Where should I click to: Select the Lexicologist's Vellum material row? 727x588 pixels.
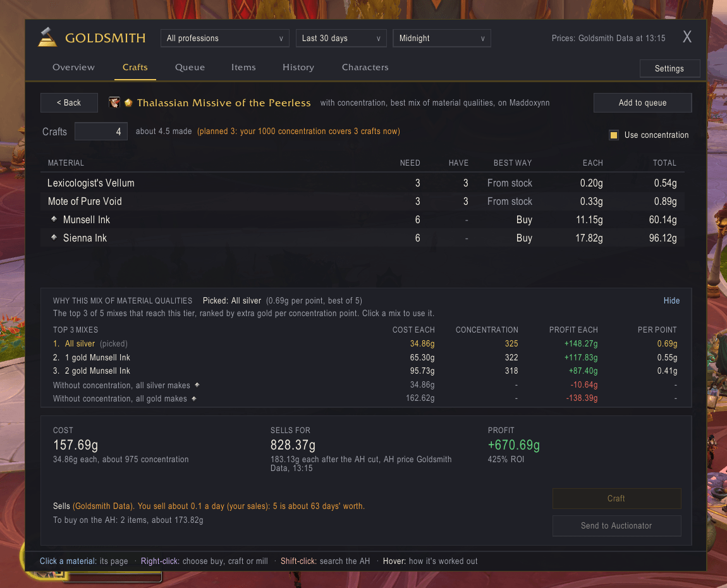click(x=362, y=183)
